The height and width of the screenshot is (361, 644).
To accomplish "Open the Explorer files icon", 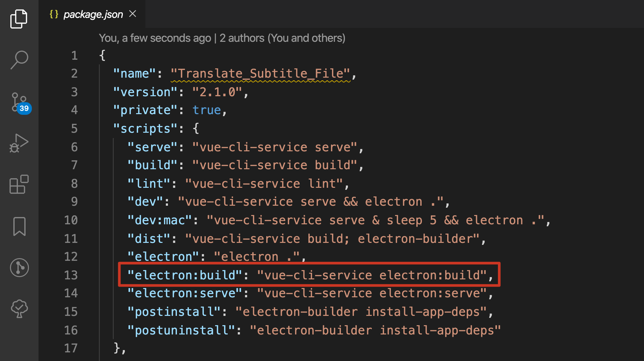I will (19, 19).
